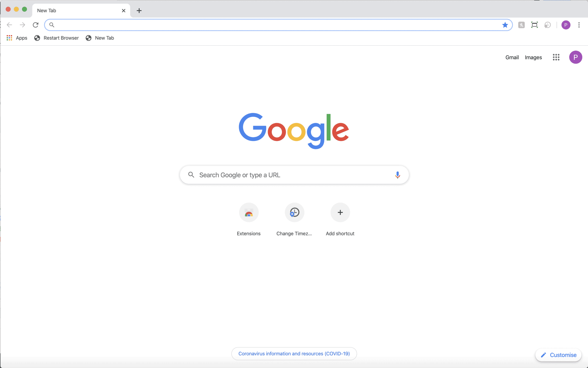
Task: Click the Chrome extensions shortcut icon
Action: 249,212
